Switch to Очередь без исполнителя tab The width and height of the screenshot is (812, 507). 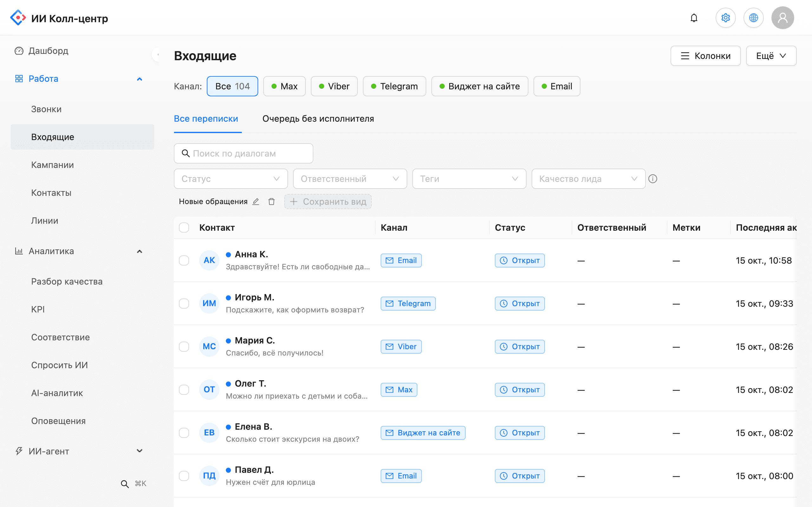click(318, 119)
